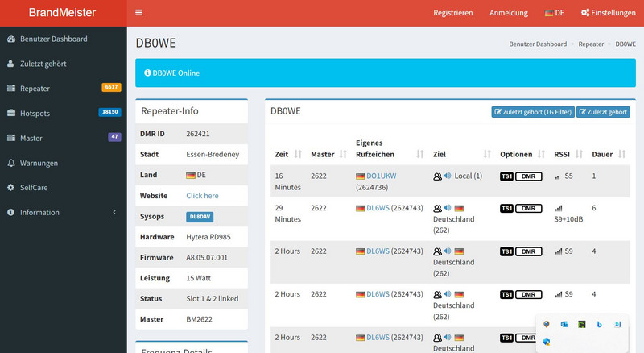The image size is (644, 353).
Task: Open the Registrieren link
Action: (453, 13)
